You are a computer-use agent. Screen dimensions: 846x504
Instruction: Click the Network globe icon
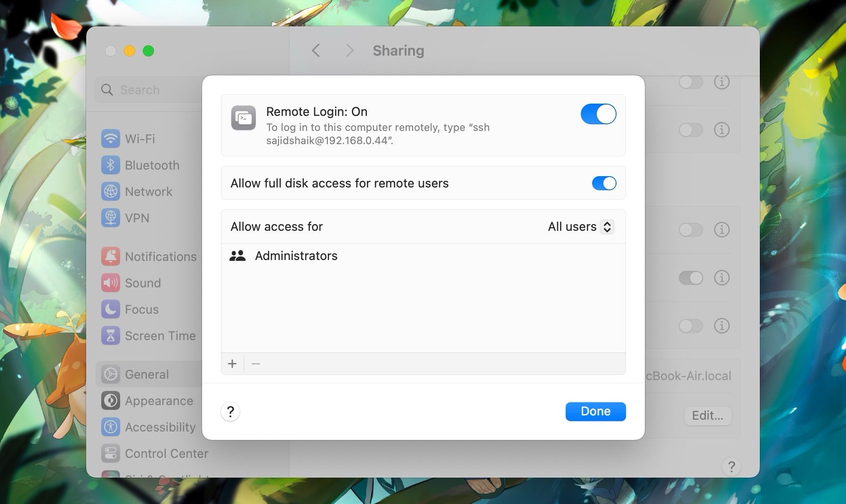(110, 191)
